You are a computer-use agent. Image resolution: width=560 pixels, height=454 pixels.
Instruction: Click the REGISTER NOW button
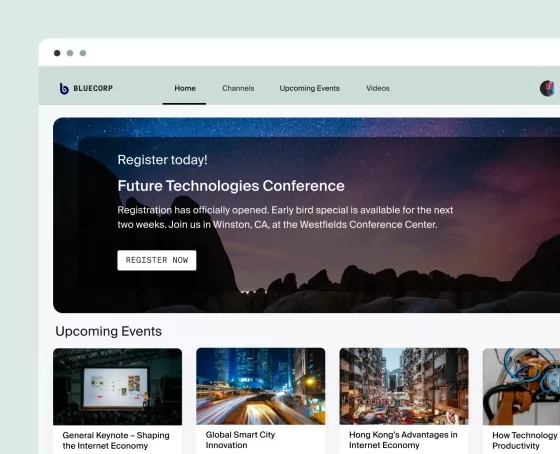click(157, 260)
